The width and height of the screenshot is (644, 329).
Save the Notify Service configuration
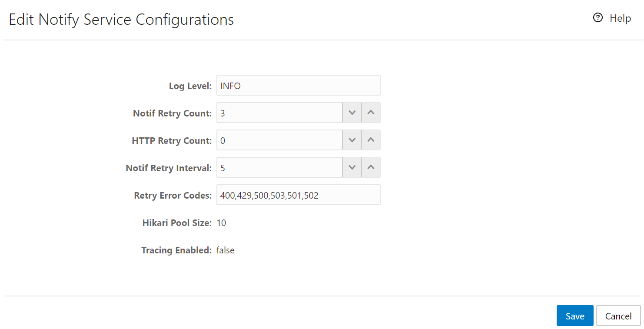point(575,316)
